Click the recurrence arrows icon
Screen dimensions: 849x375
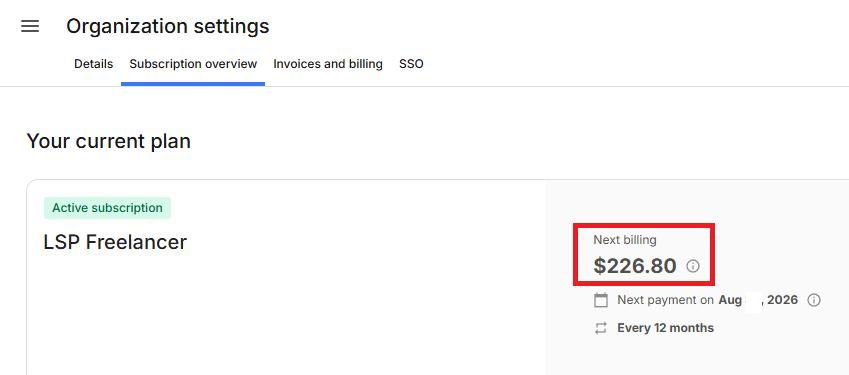click(600, 328)
